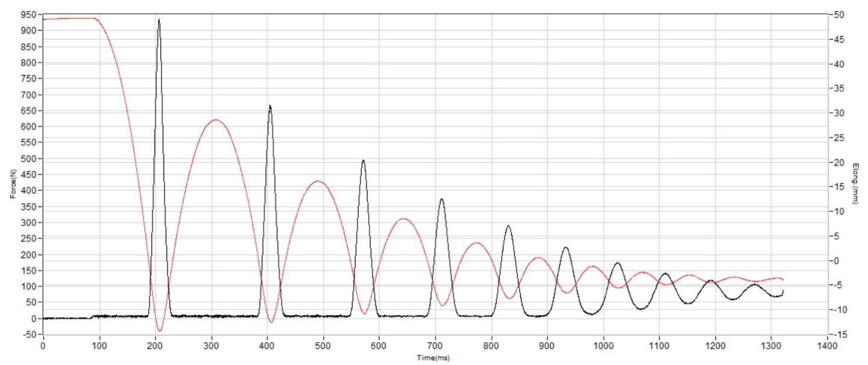The width and height of the screenshot is (868, 365).
Task: Click the fourth black force peak near 375 N
Action: [442, 199]
